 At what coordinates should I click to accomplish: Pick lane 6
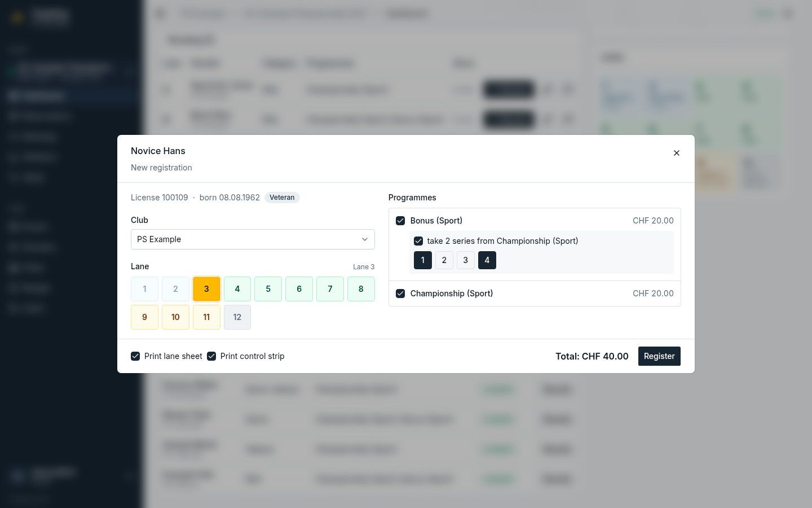click(299, 289)
